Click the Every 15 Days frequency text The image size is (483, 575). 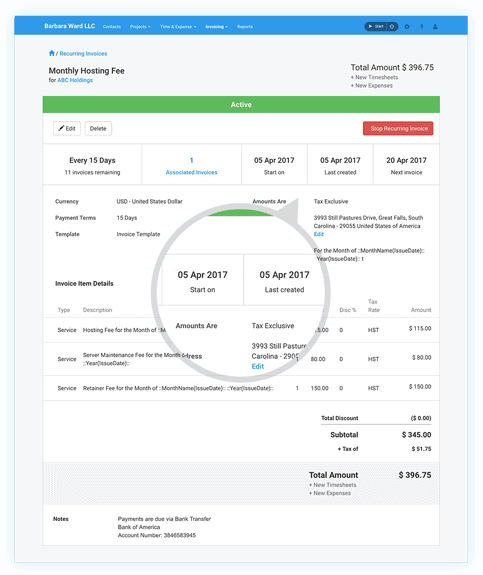pyautogui.click(x=92, y=160)
